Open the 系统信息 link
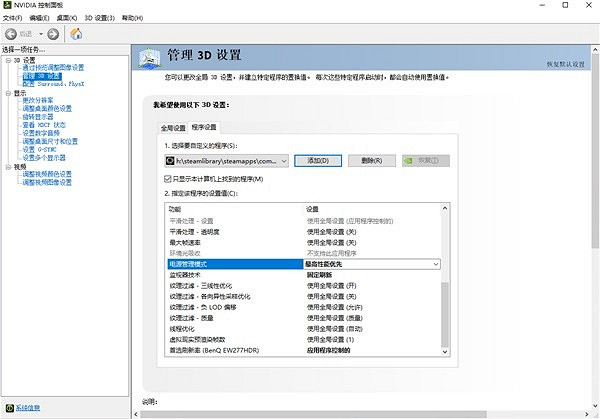 [28, 408]
